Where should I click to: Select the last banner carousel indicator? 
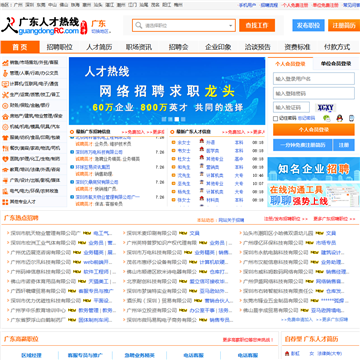coord(183,119)
